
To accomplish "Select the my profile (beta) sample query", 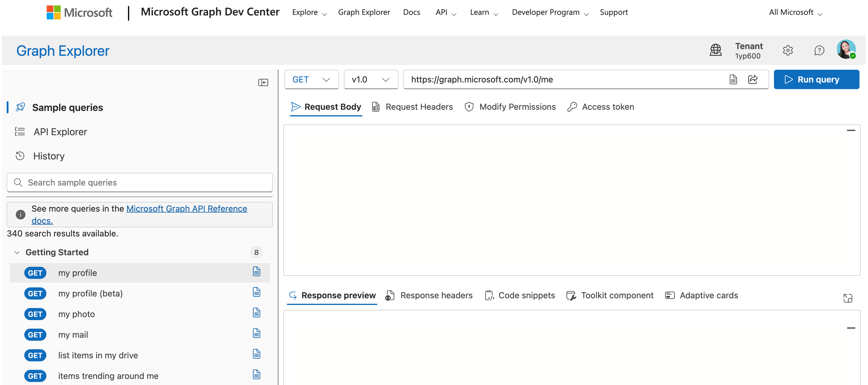I will (140, 293).
